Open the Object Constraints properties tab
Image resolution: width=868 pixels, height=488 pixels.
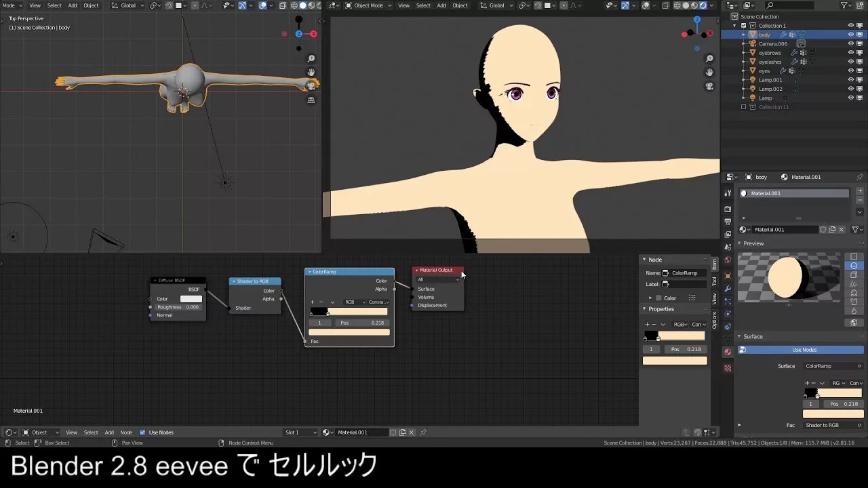[728, 327]
